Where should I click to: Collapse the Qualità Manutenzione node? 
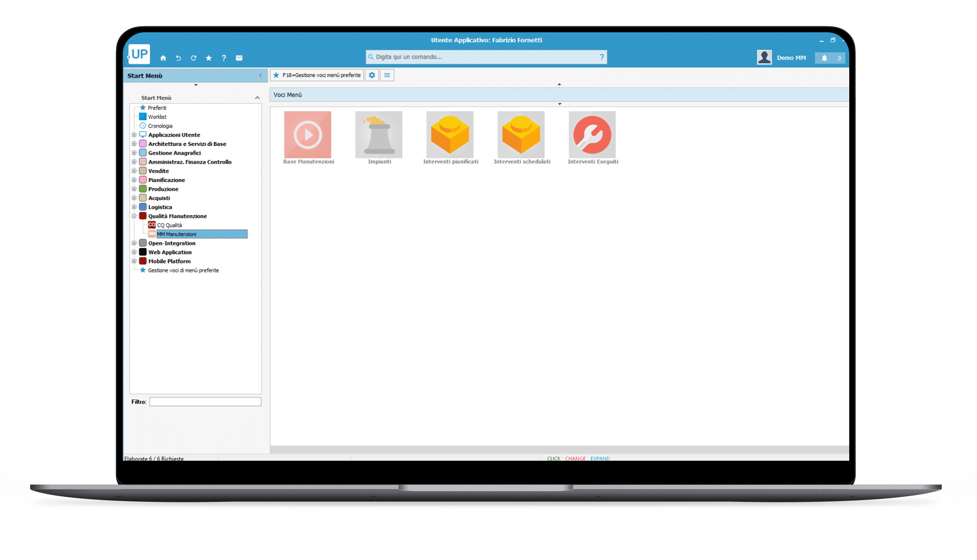click(x=134, y=216)
